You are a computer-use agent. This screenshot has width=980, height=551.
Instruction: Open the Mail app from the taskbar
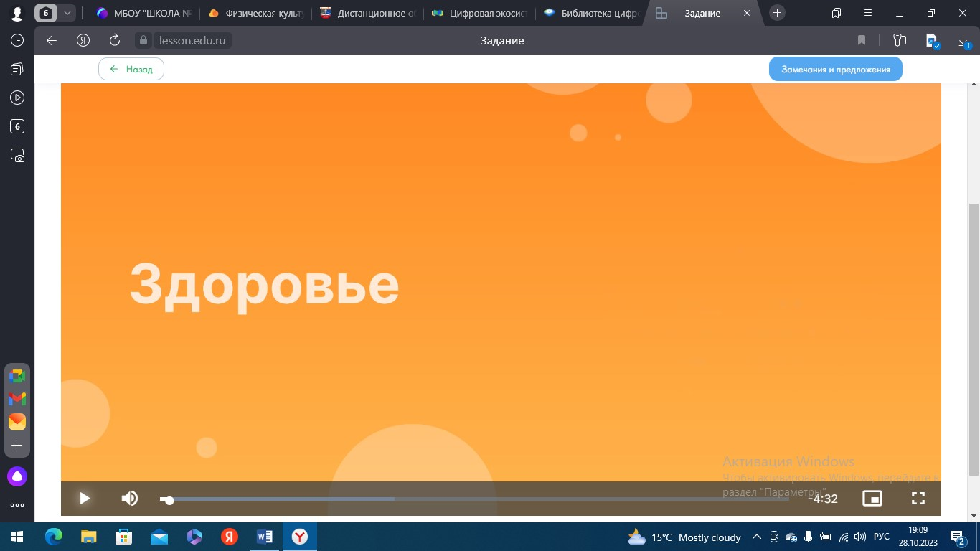pos(159,537)
